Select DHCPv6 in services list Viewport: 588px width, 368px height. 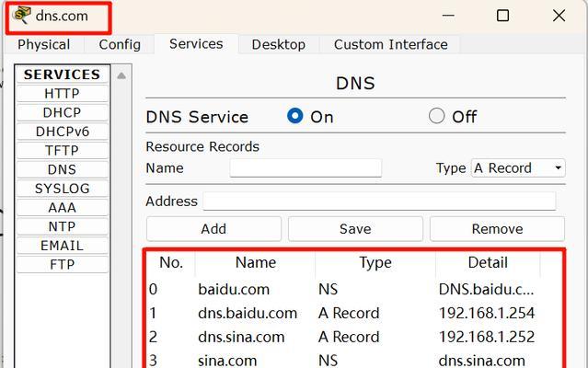click(63, 132)
